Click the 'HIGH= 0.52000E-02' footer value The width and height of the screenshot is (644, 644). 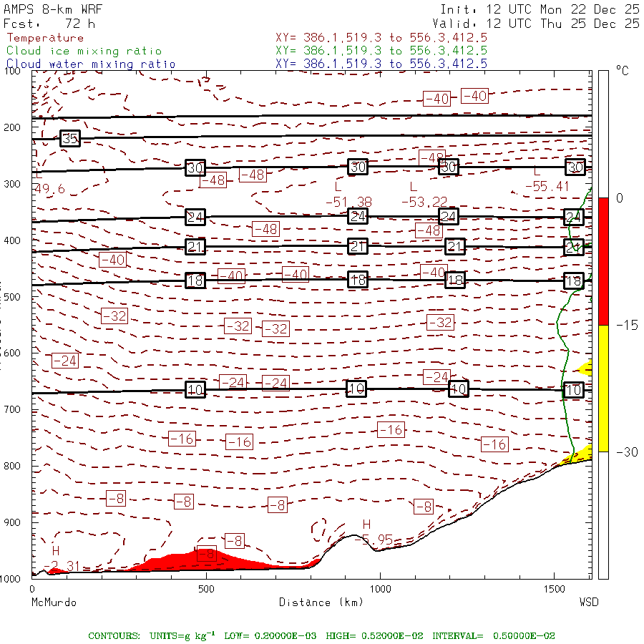point(374,636)
